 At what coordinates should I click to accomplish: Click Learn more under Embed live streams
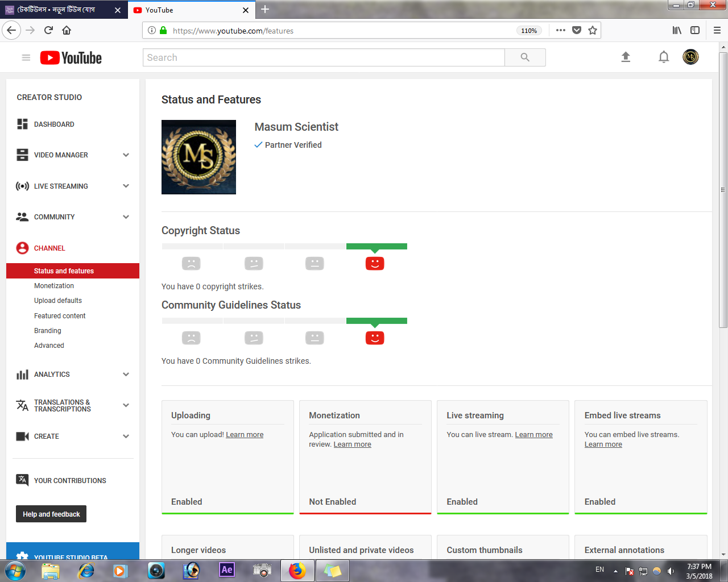pyautogui.click(x=603, y=444)
